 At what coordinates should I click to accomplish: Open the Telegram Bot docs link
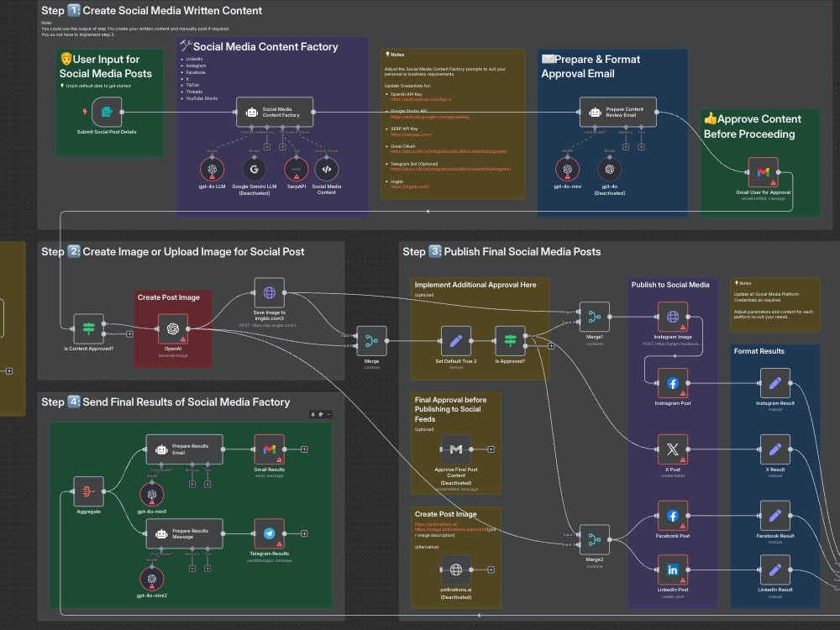pyautogui.click(x=450, y=170)
